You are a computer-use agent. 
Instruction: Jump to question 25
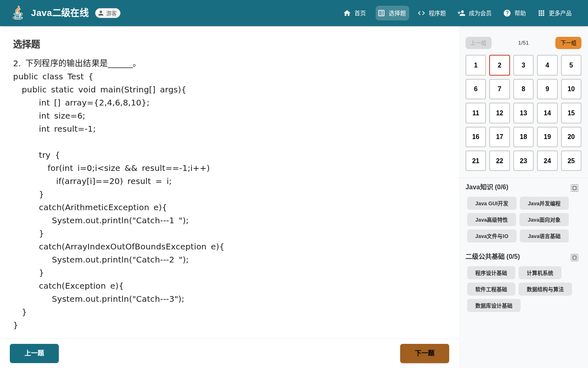[x=571, y=161]
